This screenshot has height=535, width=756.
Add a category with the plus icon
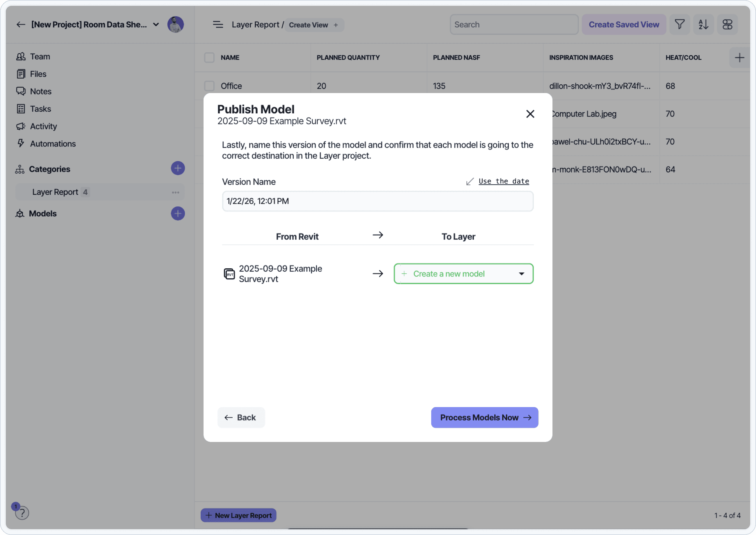click(x=178, y=168)
